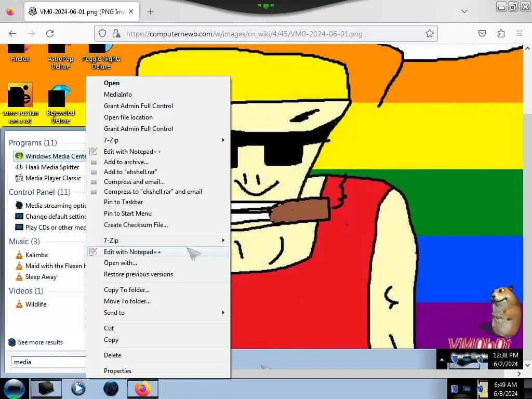Screen dimensions: 532x399
Task: Save page to Pocket
Action: [x=482, y=33]
